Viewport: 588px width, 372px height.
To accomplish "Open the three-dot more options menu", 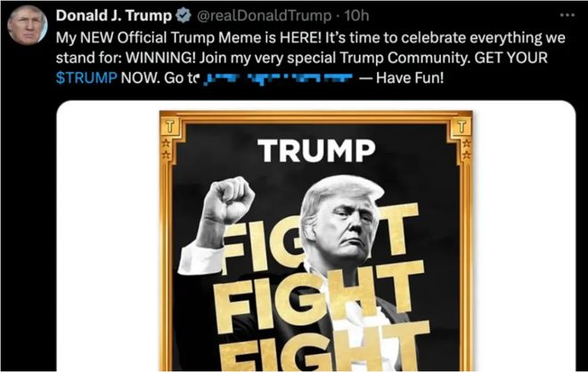I will click(x=567, y=15).
